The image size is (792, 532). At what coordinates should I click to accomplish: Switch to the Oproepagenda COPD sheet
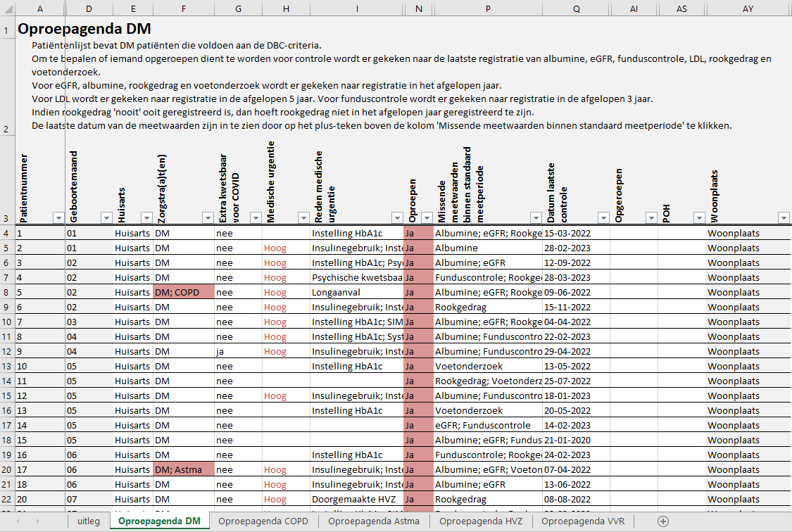(x=263, y=521)
